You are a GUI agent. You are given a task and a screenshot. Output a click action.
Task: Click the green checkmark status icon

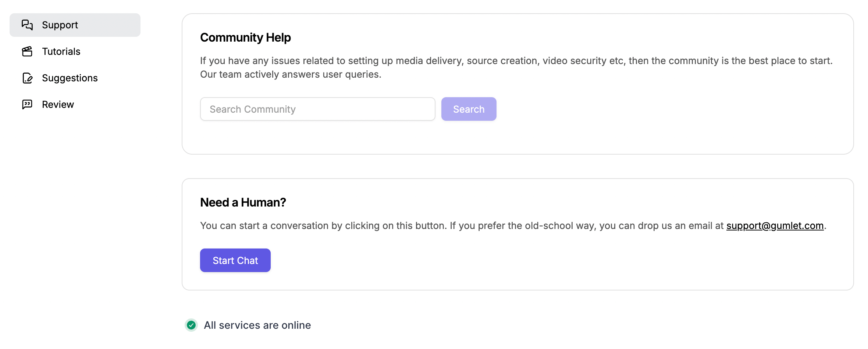[x=191, y=325]
